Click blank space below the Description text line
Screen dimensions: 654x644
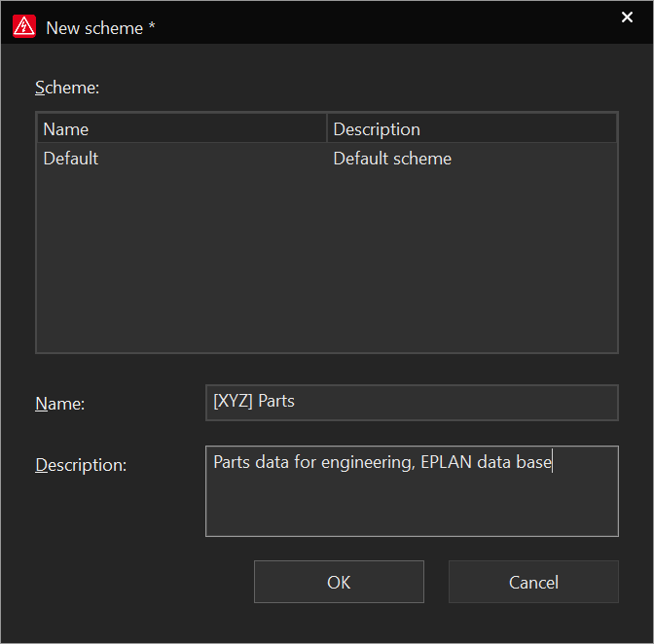[411, 508]
